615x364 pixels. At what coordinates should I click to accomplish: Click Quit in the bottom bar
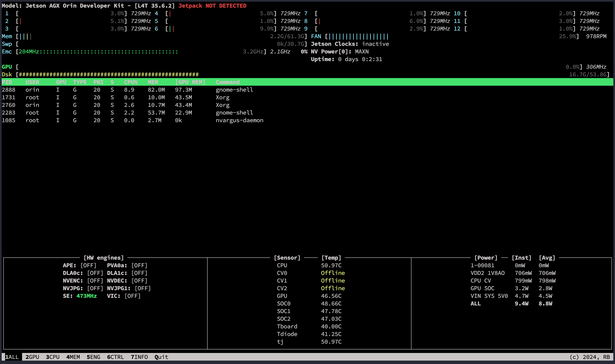(161, 357)
